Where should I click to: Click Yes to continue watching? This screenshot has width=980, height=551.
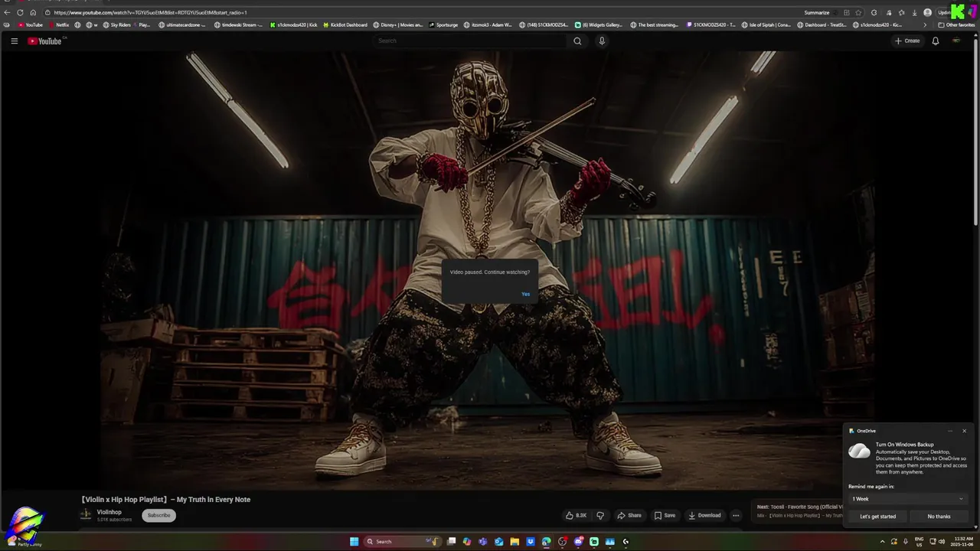525,294
